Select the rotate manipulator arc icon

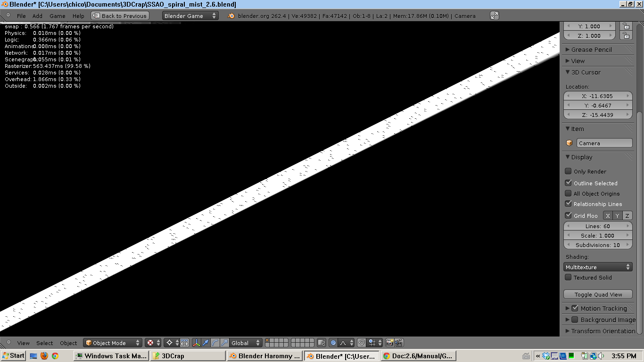[x=215, y=343]
